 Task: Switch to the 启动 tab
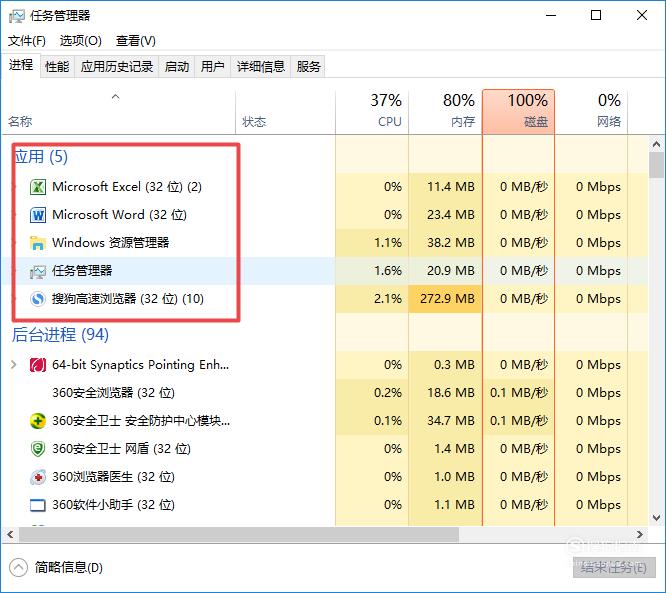[x=177, y=67]
